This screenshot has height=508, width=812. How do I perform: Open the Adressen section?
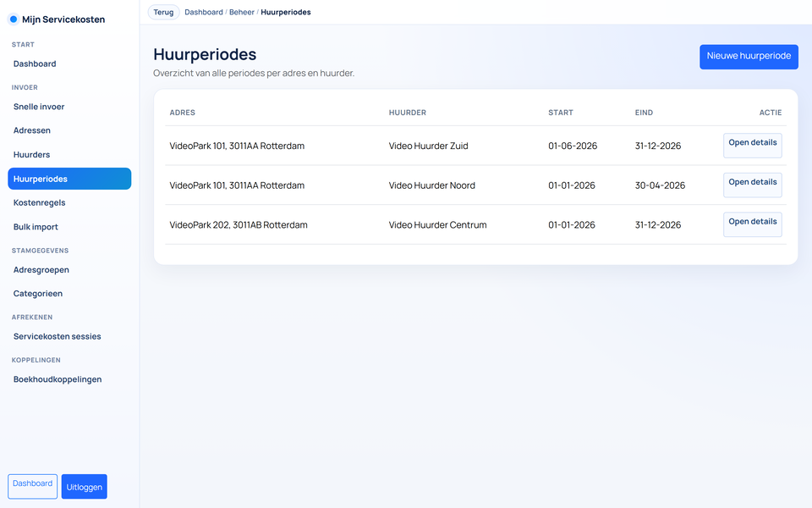[x=32, y=131]
